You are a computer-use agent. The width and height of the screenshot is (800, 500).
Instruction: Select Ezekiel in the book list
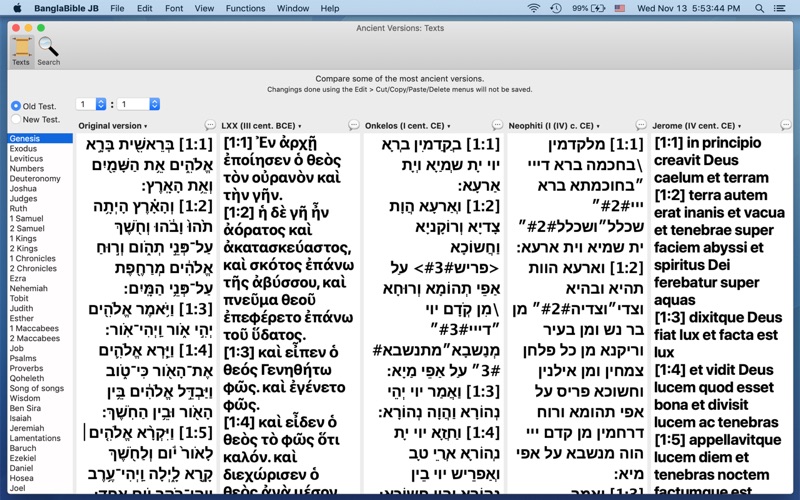coord(40,458)
